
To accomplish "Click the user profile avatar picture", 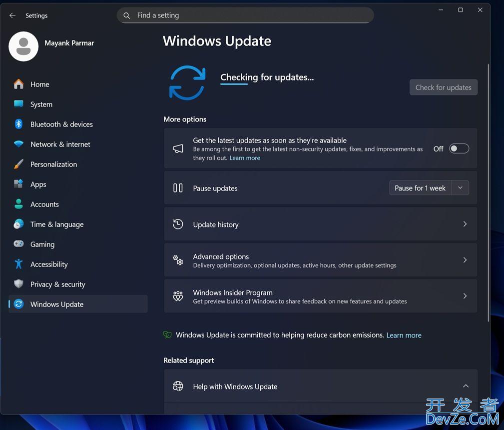I will tap(23, 46).
